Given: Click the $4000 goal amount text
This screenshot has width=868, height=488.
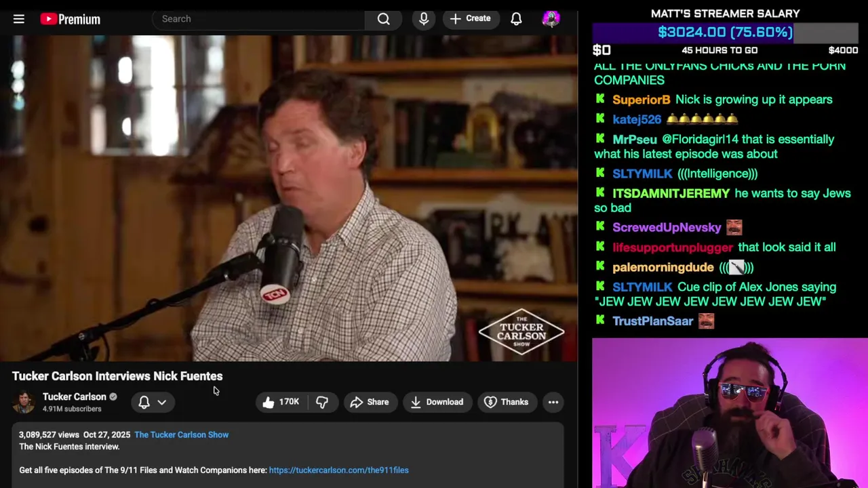Looking at the screenshot, I should coord(843,50).
